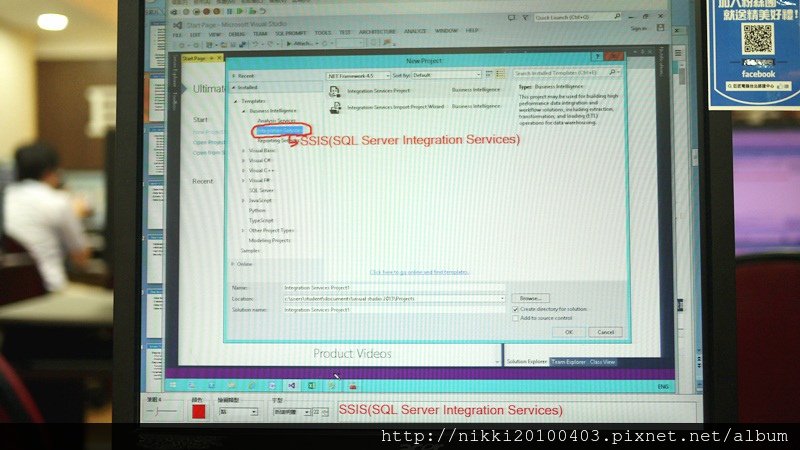Collapse the Business Intelligence tree node
The height and width of the screenshot is (450, 800).
coord(244,111)
